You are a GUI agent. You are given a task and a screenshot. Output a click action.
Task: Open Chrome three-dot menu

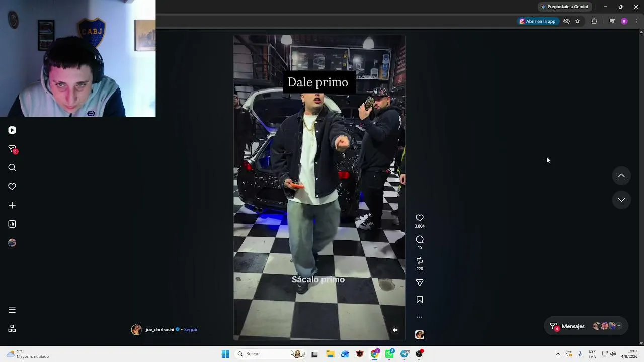636,21
